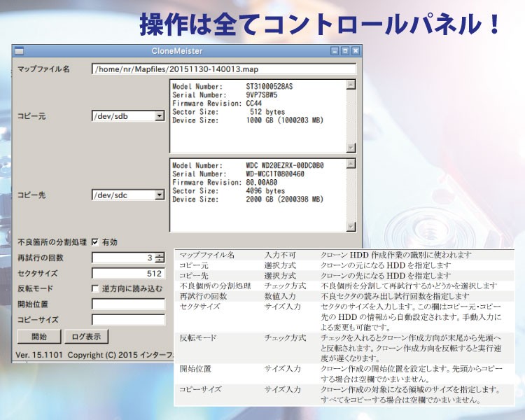Enable the 逆方向に読み込む checkbox
Viewport: 525px width, 420px height.
95,288
